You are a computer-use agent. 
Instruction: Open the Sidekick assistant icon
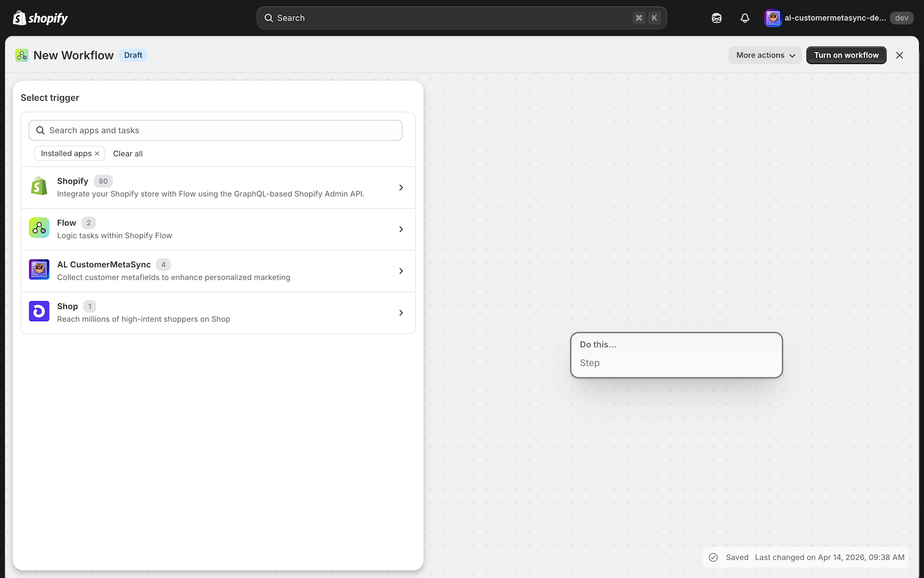click(717, 18)
